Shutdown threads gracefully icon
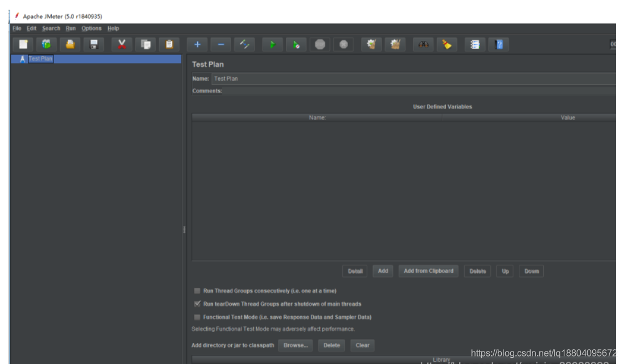 click(x=344, y=44)
